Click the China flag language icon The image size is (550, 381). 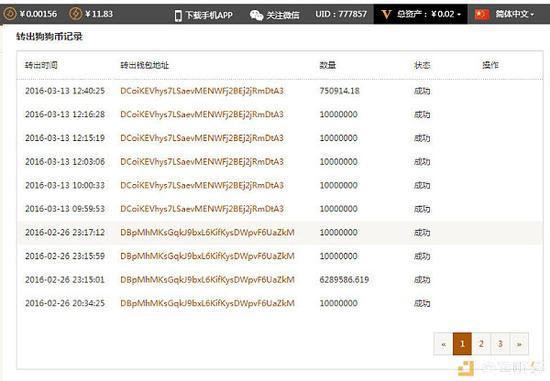coord(482,14)
